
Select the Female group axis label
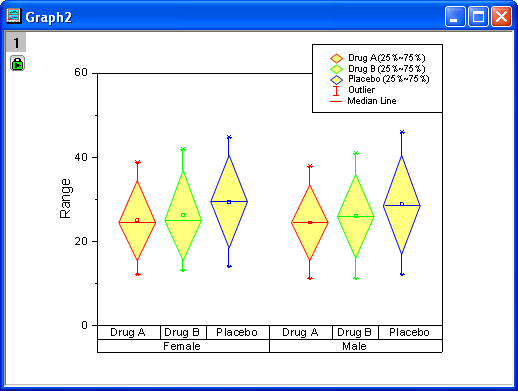(x=182, y=346)
